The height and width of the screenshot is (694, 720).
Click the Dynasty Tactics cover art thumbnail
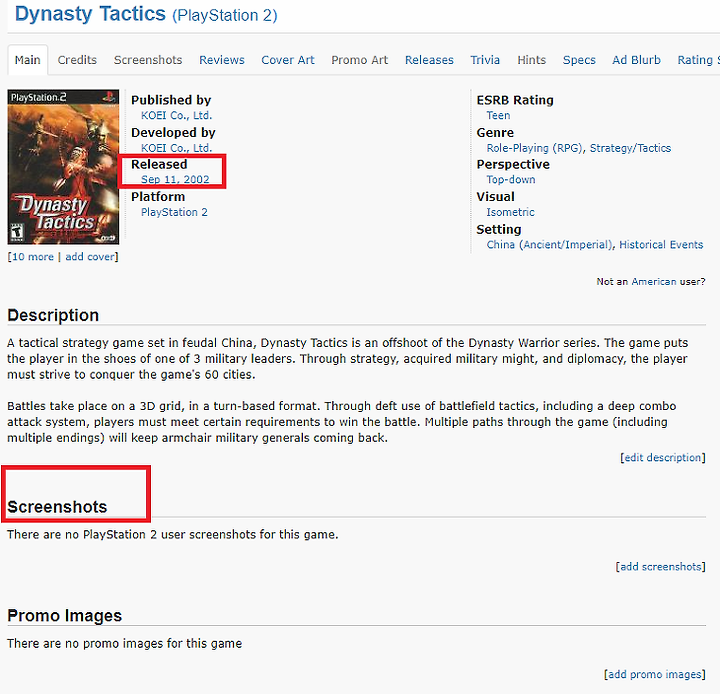[x=63, y=167]
